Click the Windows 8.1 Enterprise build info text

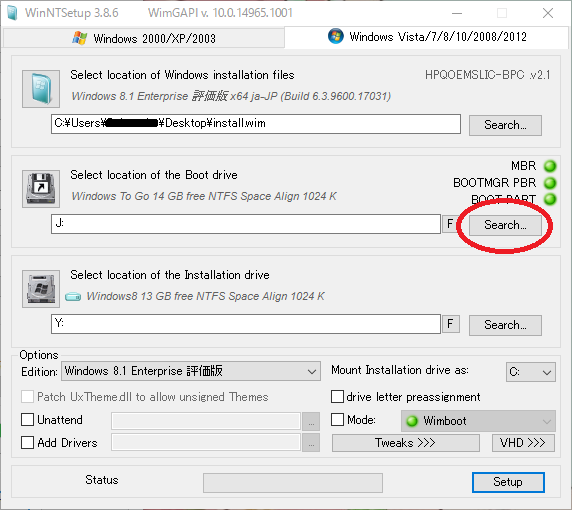(231, 96)
